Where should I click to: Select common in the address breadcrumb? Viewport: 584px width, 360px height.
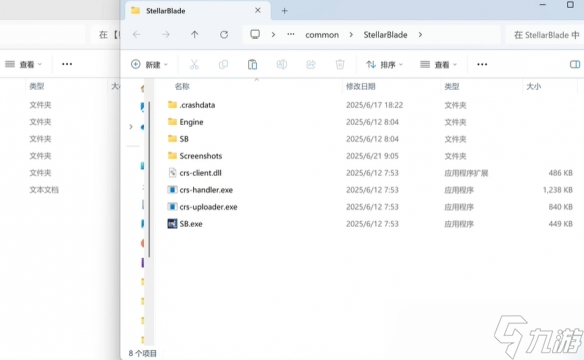click(322, 35)
